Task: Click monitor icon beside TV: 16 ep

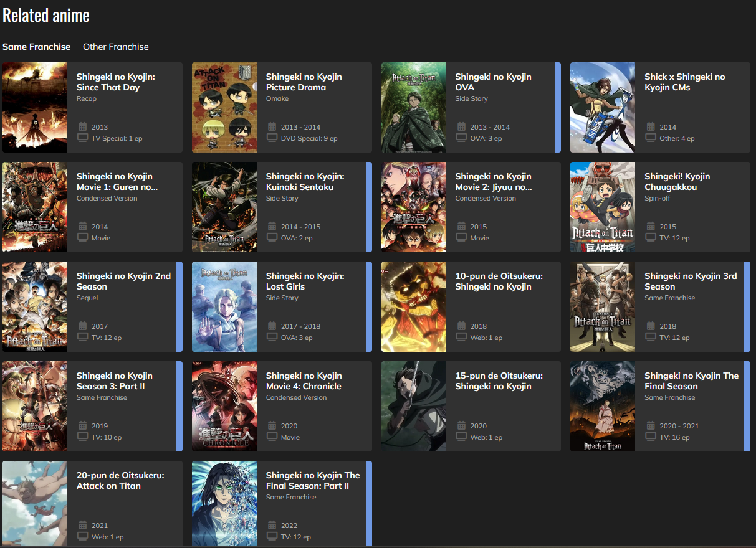Action: (650, 437)
